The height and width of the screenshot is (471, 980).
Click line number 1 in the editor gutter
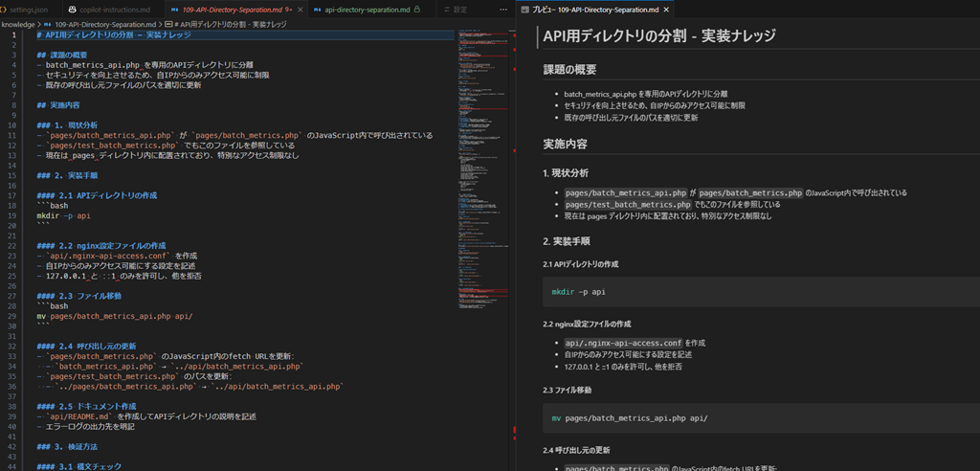[x=13, y=34]
